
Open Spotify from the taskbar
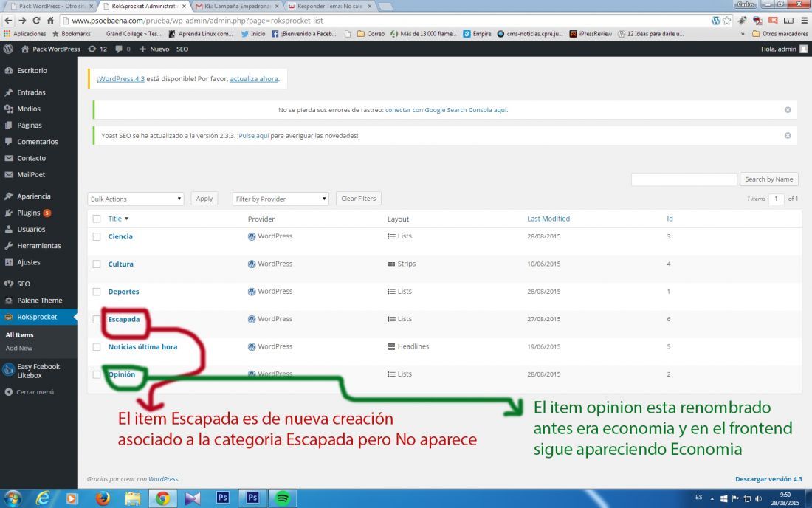(x=282, y=498)
